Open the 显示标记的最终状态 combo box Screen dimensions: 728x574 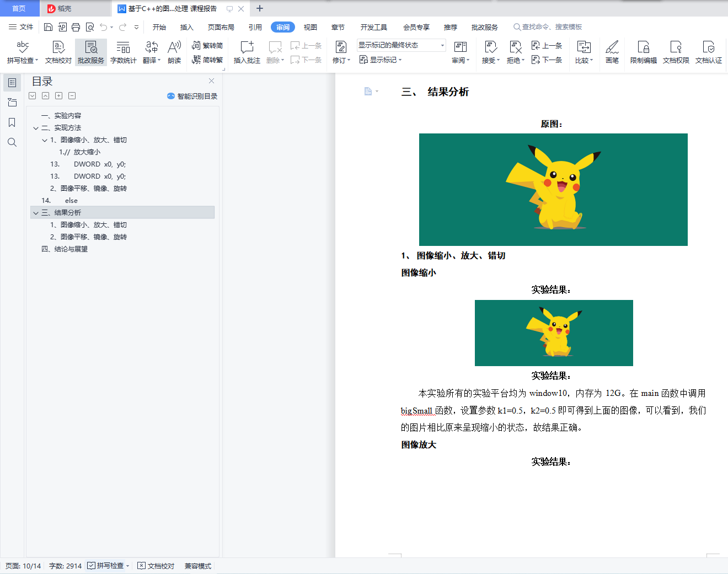pyautogui.click(x=401, y=45)
